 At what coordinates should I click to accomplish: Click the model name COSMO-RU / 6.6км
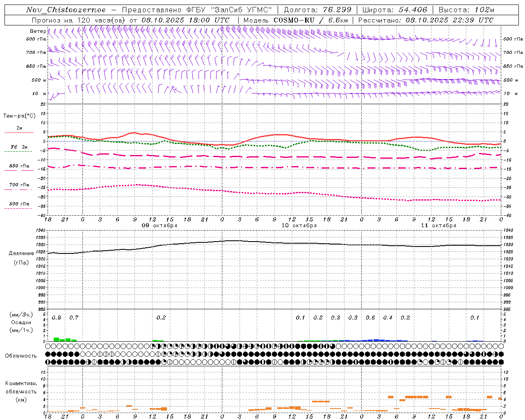click(x=311, y=20)
